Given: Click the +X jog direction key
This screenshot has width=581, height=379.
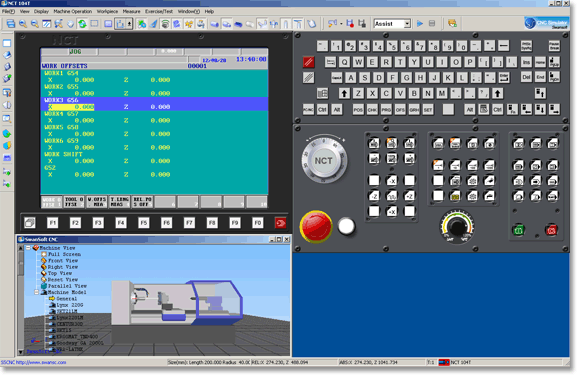Looking at the screenshot, I should tap(392, 212).
